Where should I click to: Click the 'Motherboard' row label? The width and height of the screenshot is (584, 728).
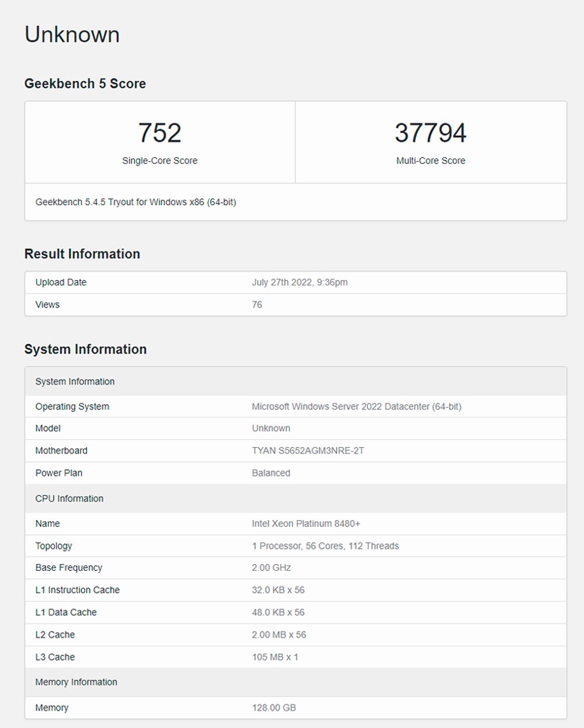pos(61,451)
